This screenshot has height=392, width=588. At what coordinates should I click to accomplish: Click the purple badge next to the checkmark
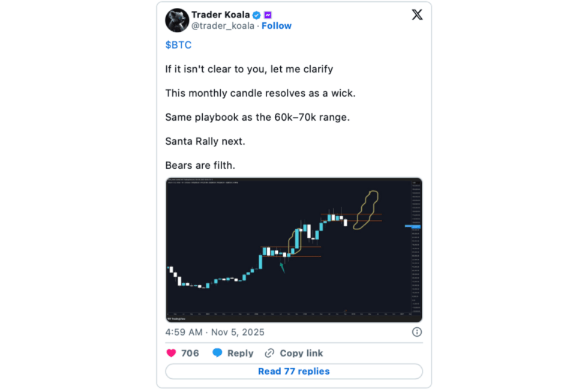click(267, 14)
